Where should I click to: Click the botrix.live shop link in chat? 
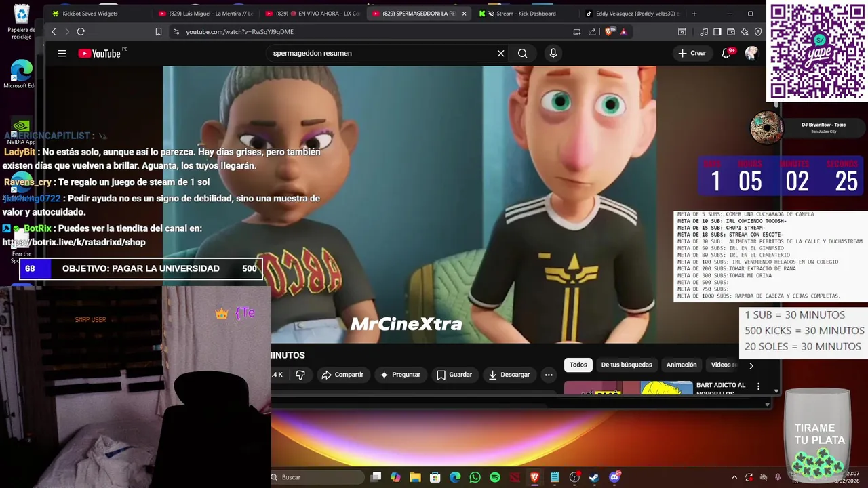click(74, 242)
